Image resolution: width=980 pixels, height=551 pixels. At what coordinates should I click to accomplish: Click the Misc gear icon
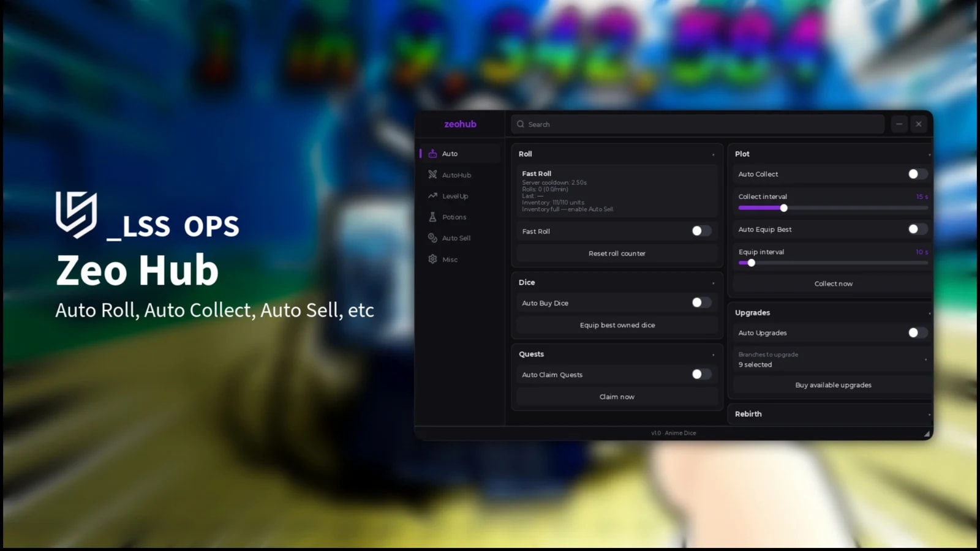click(432, 259)
